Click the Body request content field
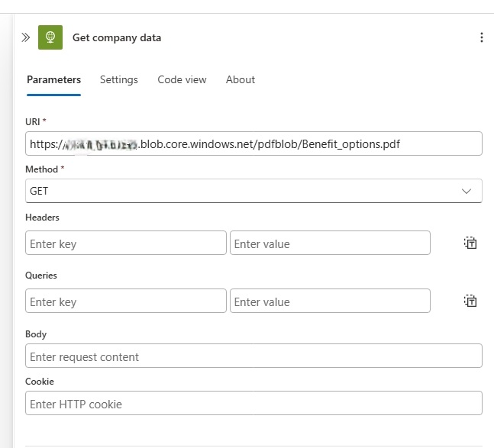This screenshot has width=494, height=448. (253, 356)
